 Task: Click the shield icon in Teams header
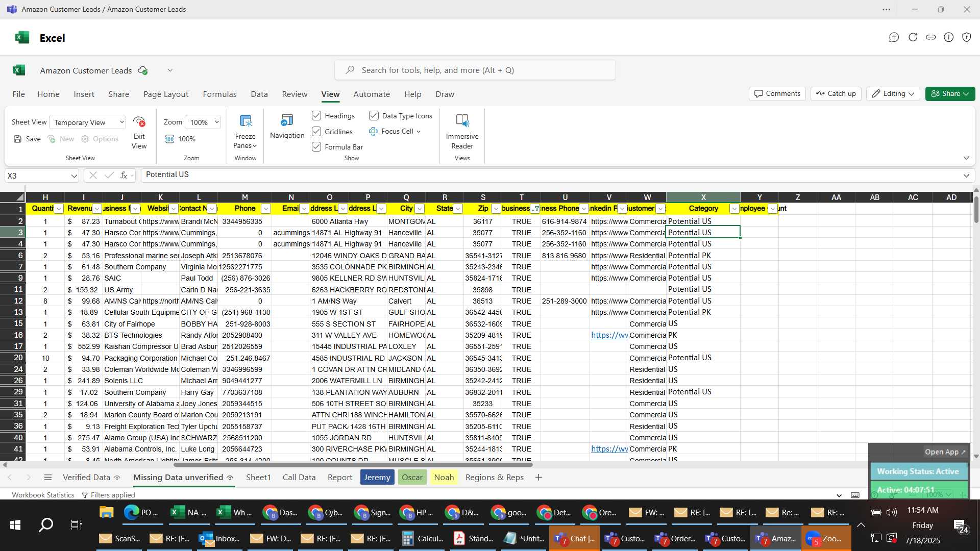[x=966, y=37]
